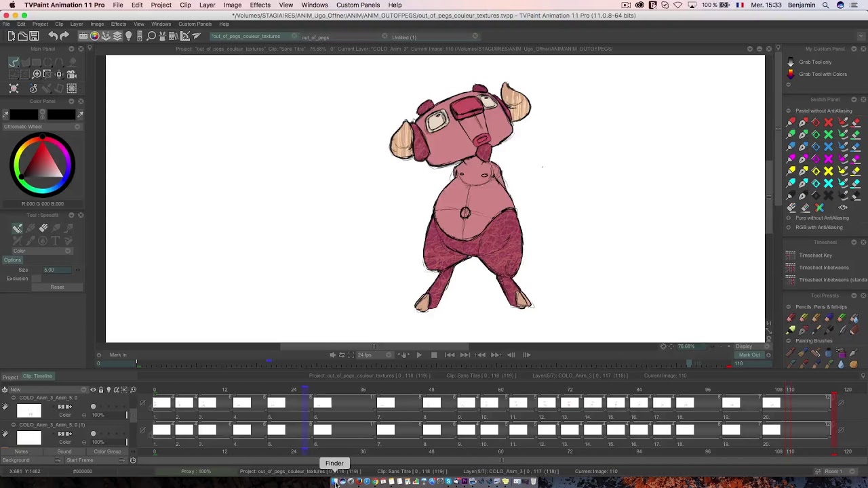
Task: Click the Notes button
Action: pyautogui.click(x=22, y=451)
